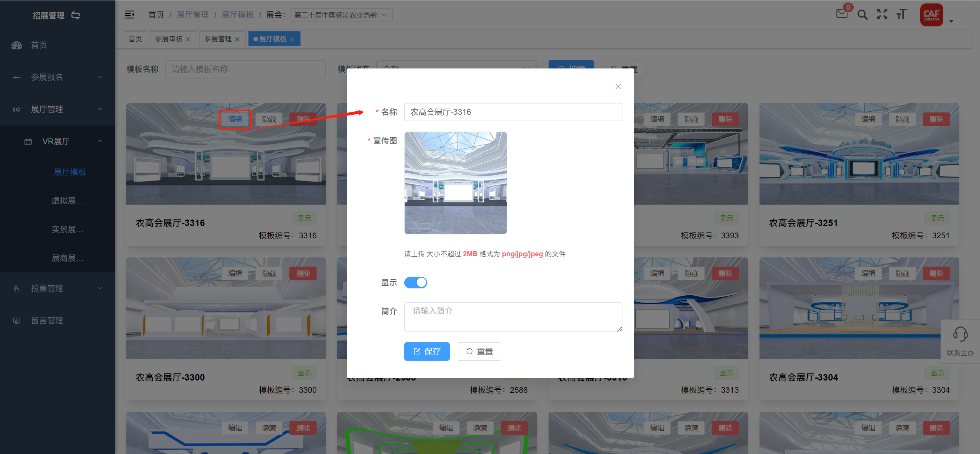Viewport: 980px width, 454px height.
Task: Collapse the VR展厅 submenu
Action: tap(57, 142)
